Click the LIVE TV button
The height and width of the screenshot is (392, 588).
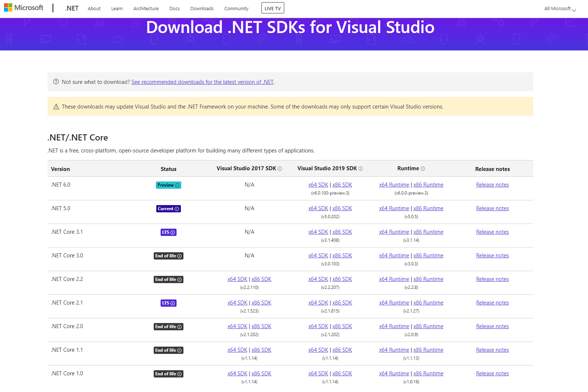coord(273,8)
